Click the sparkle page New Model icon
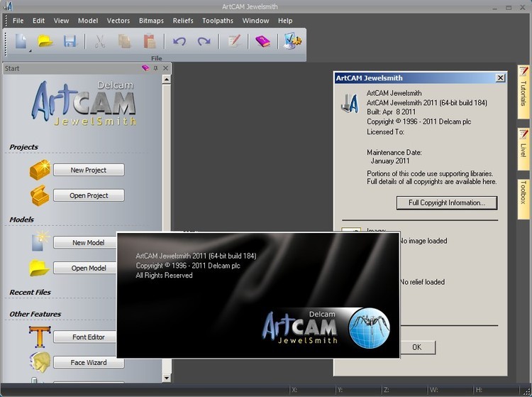532x397 pixels. pyautogui.click(x=40, y=241)
